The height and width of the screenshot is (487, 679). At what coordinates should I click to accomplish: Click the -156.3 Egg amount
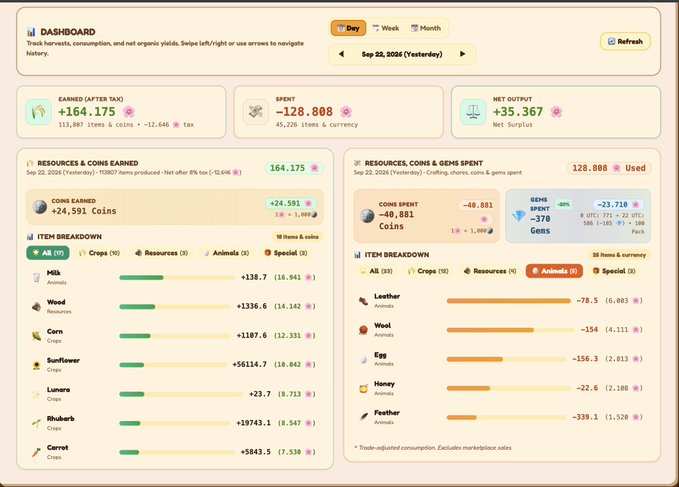pos(585,359)
